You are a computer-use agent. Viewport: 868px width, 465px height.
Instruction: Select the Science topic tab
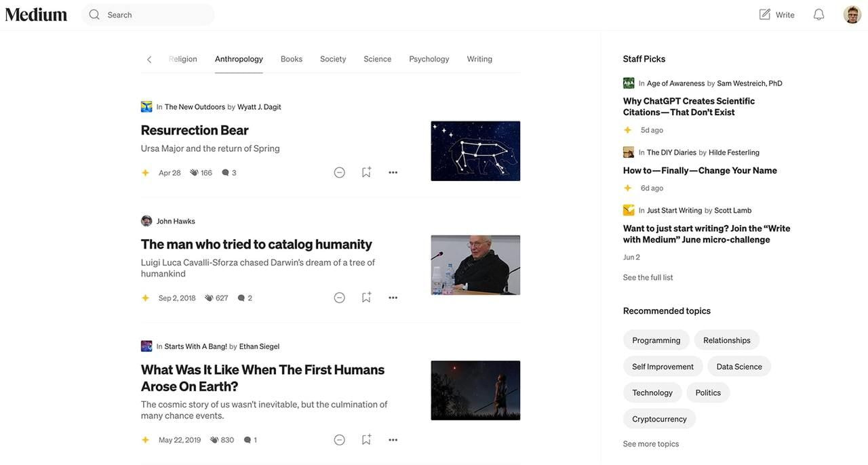click(378, 59)
